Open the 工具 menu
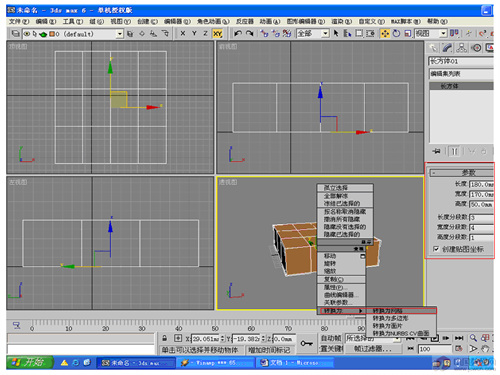This screenshot has width=500, height=375. [x=72, y=21]
